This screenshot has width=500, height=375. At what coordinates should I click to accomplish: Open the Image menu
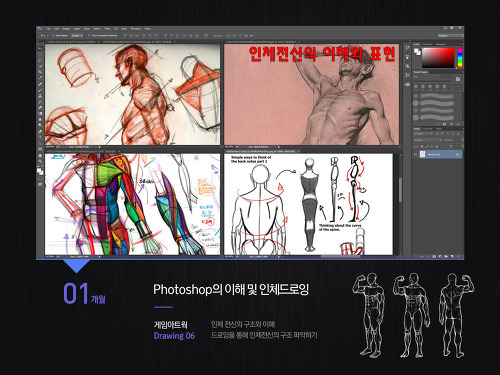pos(66,29)
